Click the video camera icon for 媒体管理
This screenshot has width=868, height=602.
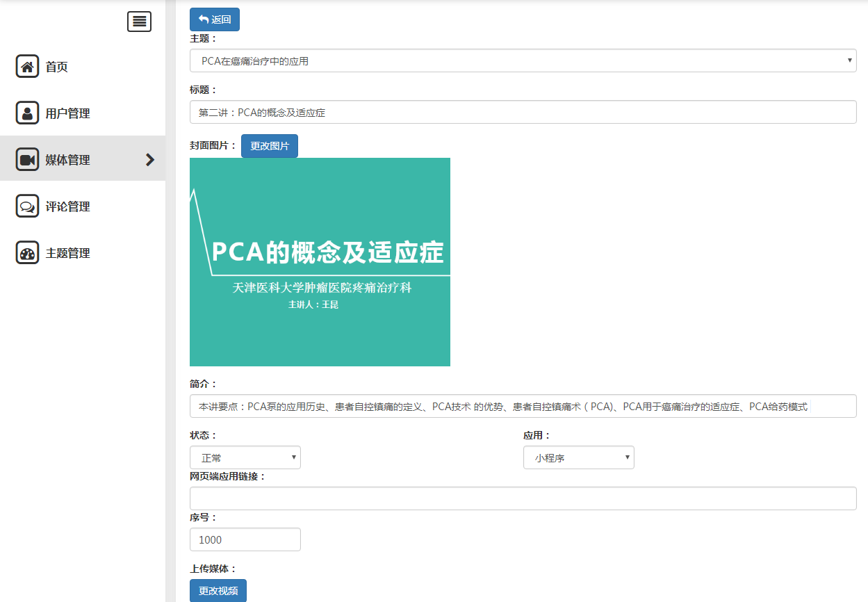(27, 160)
